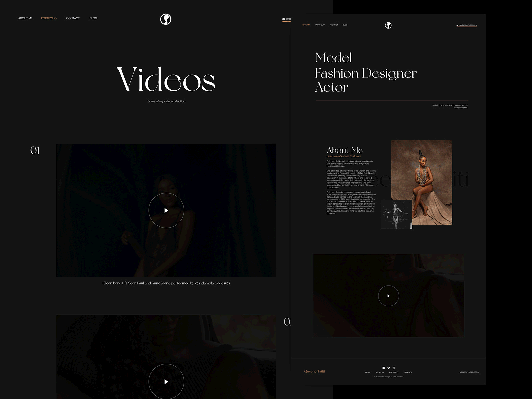532x399 pixels.
Task: Open BLOG from the right page navigation
Action: 345,25
